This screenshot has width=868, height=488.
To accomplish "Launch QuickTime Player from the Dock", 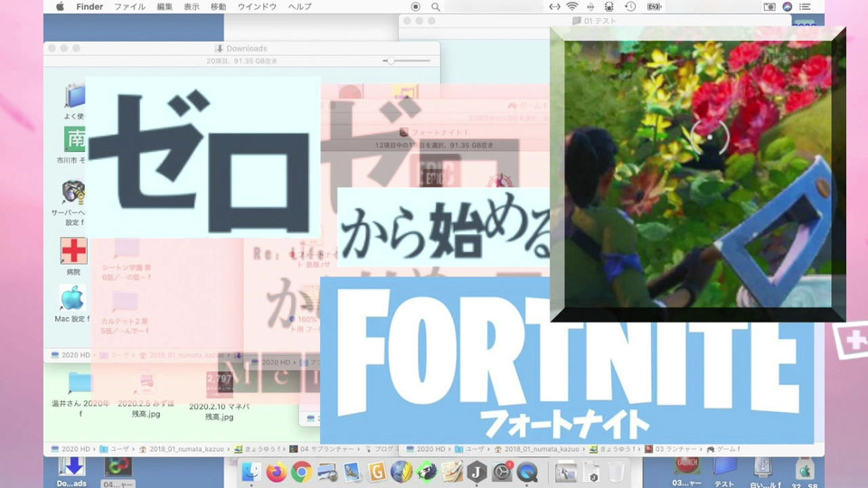I will click(x=527, y=472).
